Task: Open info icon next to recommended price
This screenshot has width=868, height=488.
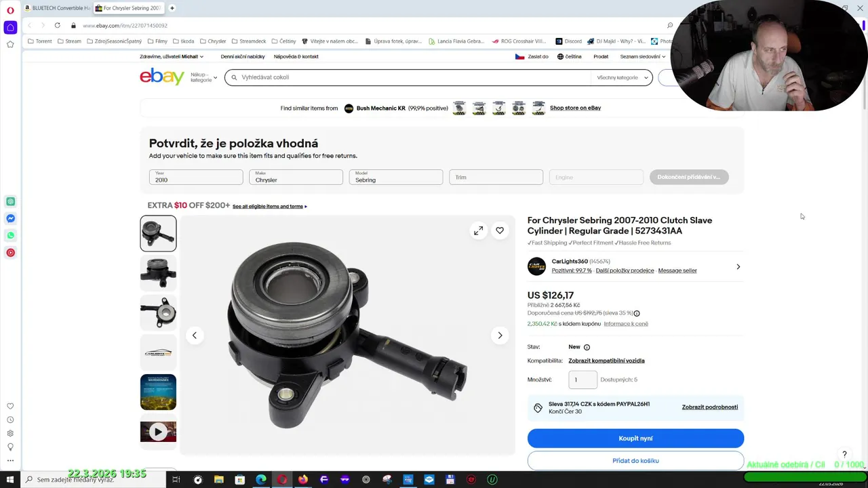Action: 636,313
